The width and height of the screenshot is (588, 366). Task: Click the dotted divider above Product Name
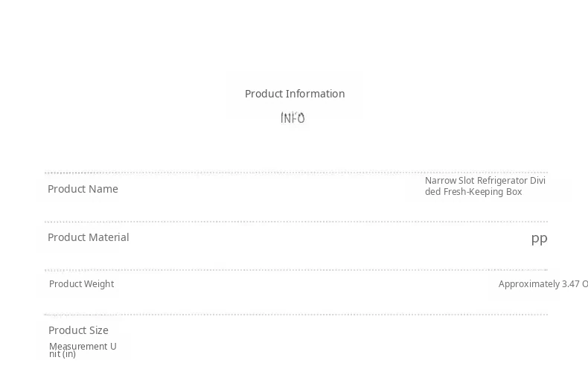(x=295, y=173)
